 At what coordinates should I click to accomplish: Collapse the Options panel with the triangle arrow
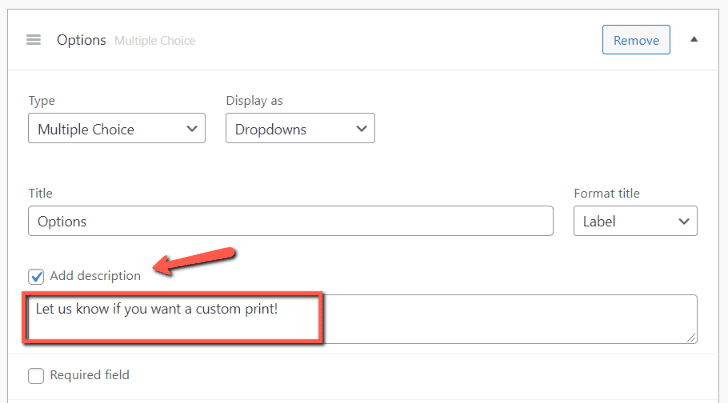pos(694,40)
